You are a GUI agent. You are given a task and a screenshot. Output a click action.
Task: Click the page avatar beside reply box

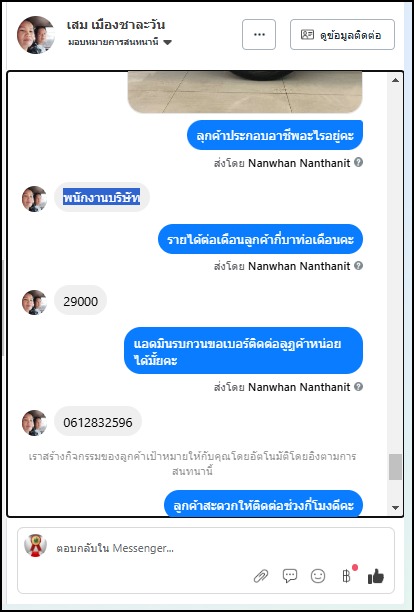coord(36,545)
